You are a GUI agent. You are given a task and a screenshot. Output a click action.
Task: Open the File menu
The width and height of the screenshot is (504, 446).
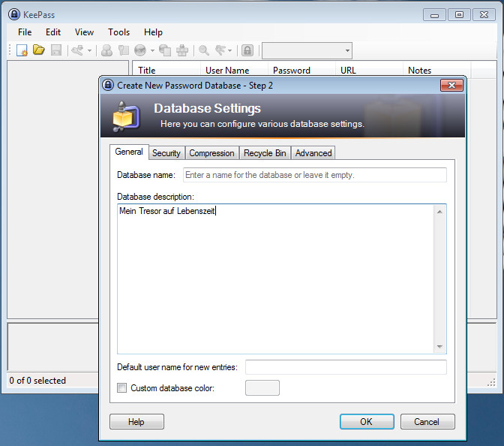point(25,32)
